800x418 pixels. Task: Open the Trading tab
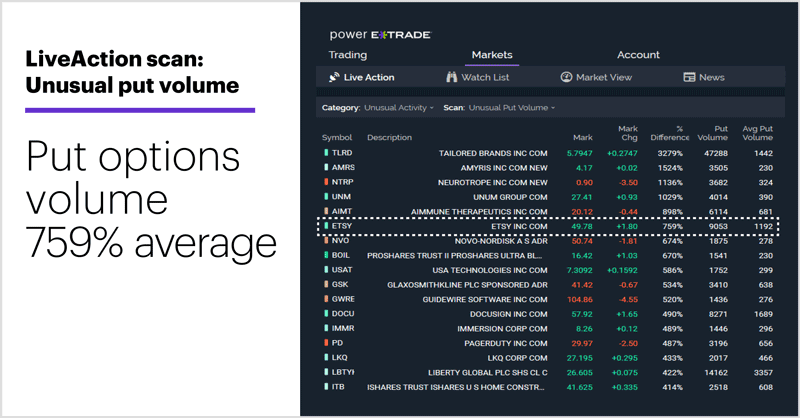pyautogui.click(x=347, y=55)
